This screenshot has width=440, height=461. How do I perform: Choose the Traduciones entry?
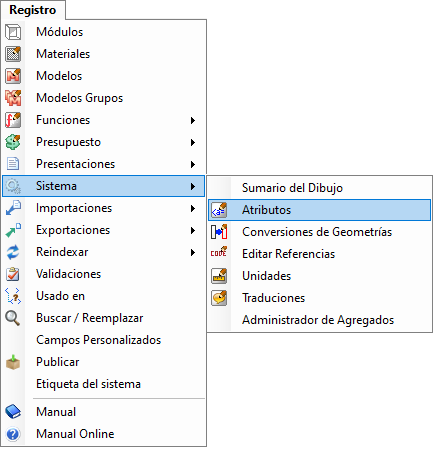coord(319,298)
